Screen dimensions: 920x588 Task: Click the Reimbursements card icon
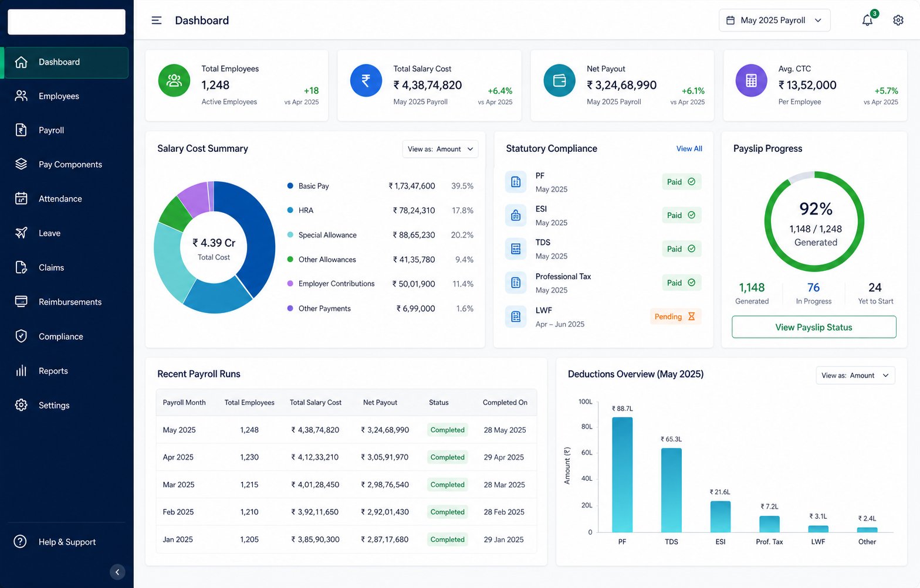[x=21, y=301]
